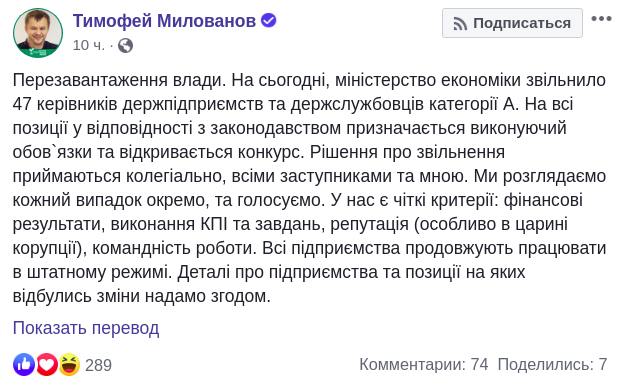The width and height of the screenshot is (622, 376).
Task: Click the red heart Love reaction icon
Action: 47,364
